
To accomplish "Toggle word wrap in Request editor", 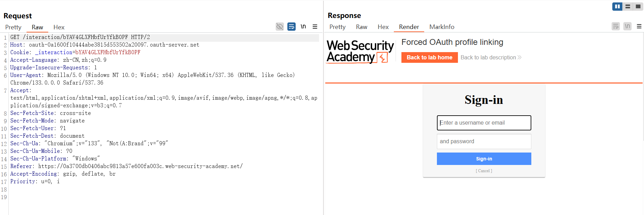I will point(292,27).
